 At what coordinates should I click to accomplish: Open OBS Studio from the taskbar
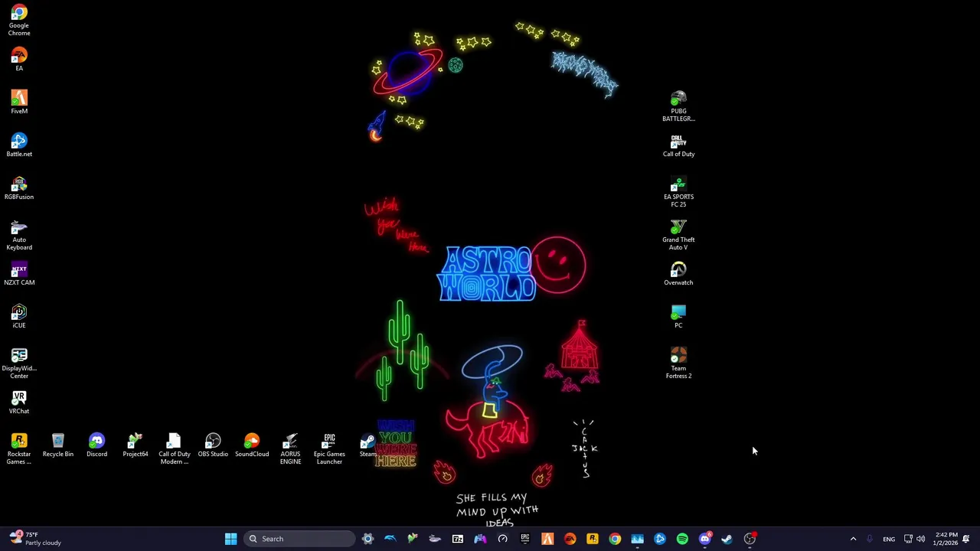click(750, 539)
